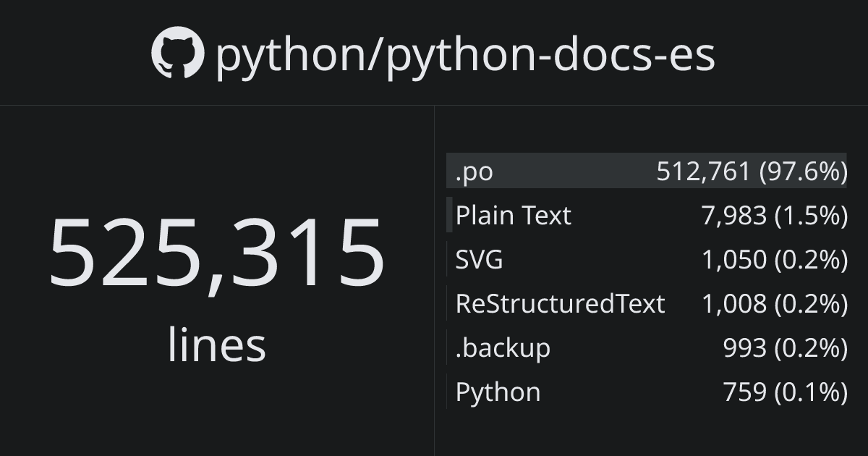Click the 1,050 (0.2%) count
The width and height of the screenshot is (868, 456).
(x=774, y=260)
